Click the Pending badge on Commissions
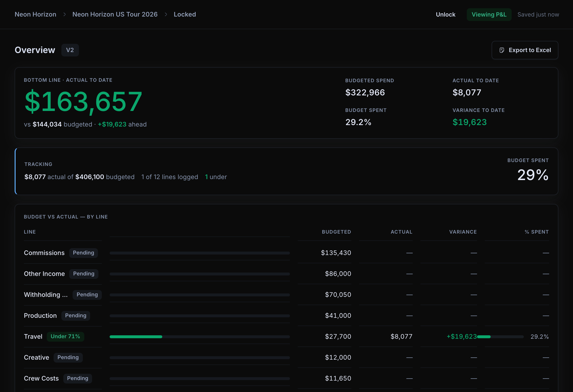The image size is (573, 392). [83, 253]
